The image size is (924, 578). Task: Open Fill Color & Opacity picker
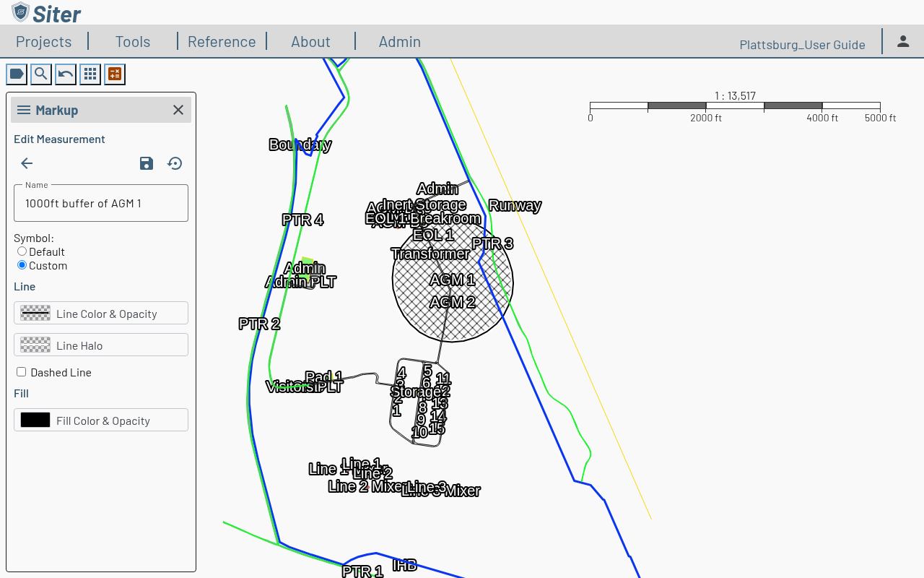pyautogui.click(x=101, y=420)
